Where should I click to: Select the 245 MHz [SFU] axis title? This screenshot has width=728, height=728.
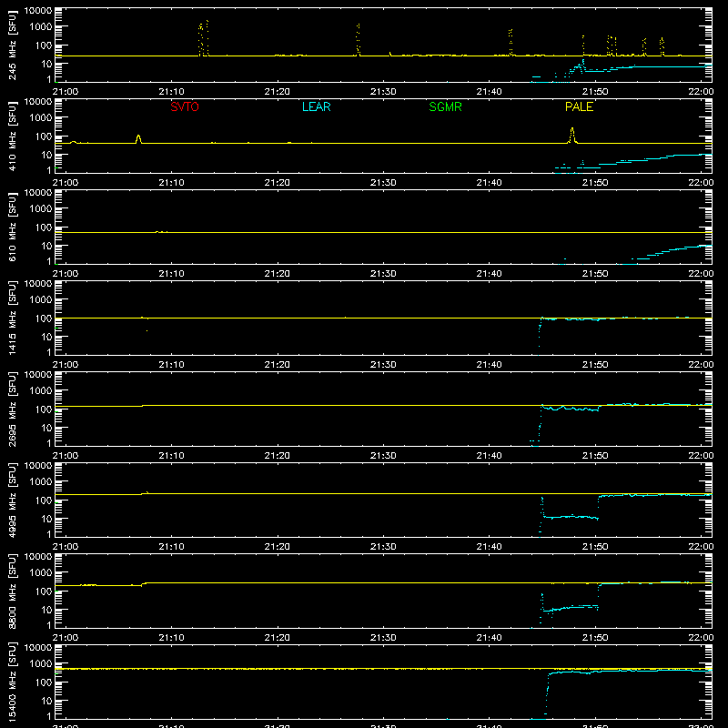click(x=13, y=45)
